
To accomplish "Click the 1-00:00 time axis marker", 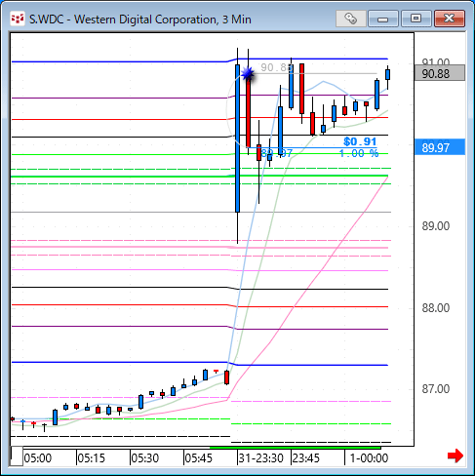I will [x=369, y=458].
